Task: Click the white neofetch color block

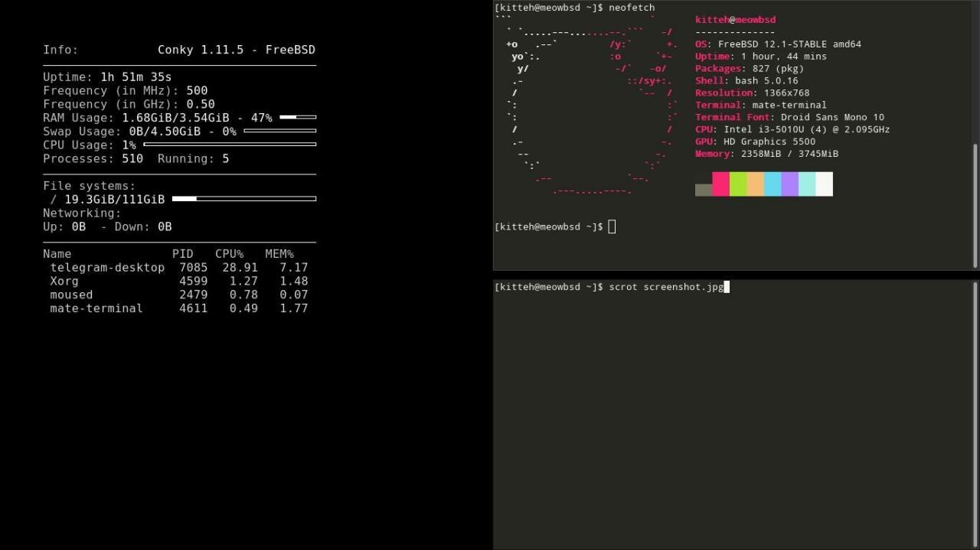Action: click(824, 184)
